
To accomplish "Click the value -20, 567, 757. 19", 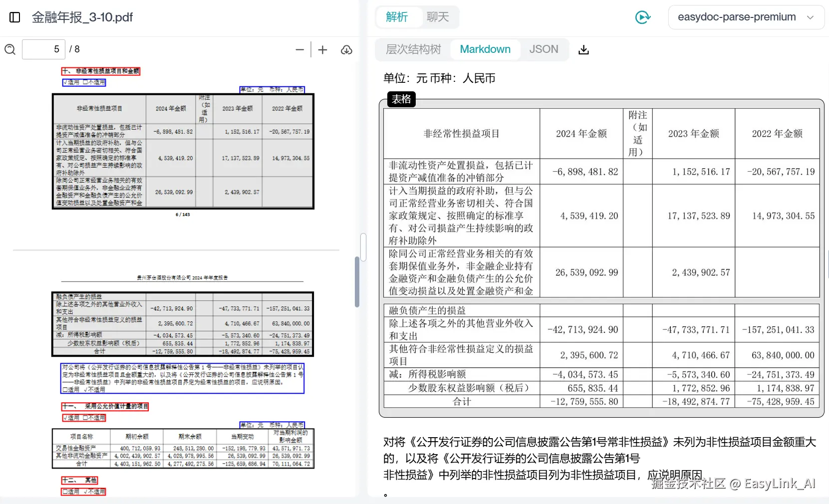I will coord(781,172).
